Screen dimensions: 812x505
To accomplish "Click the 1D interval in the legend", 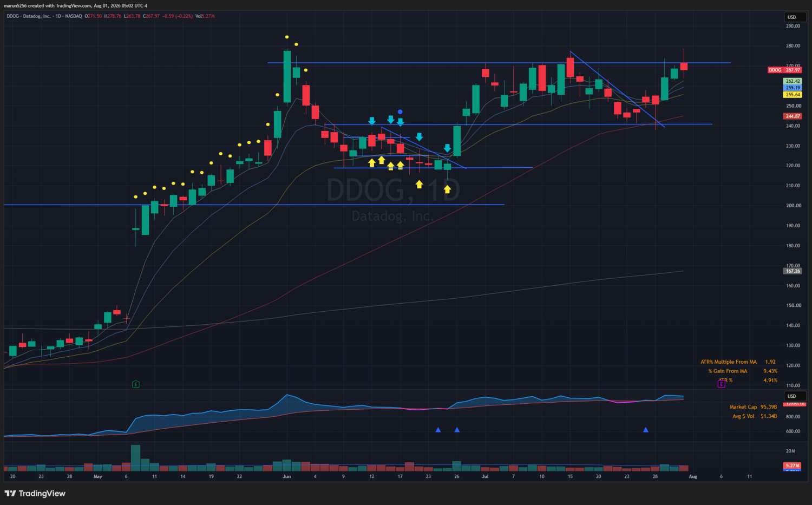I will coord(58,16).
